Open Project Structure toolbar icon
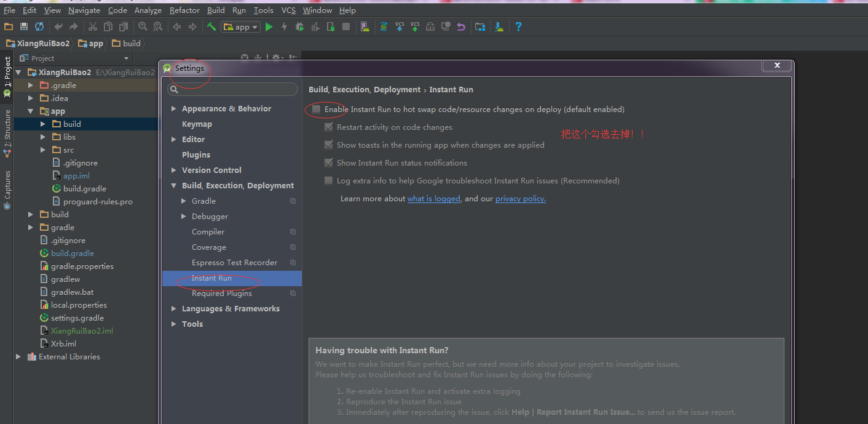The image size is (868, 424). click(x=480, y=26)
